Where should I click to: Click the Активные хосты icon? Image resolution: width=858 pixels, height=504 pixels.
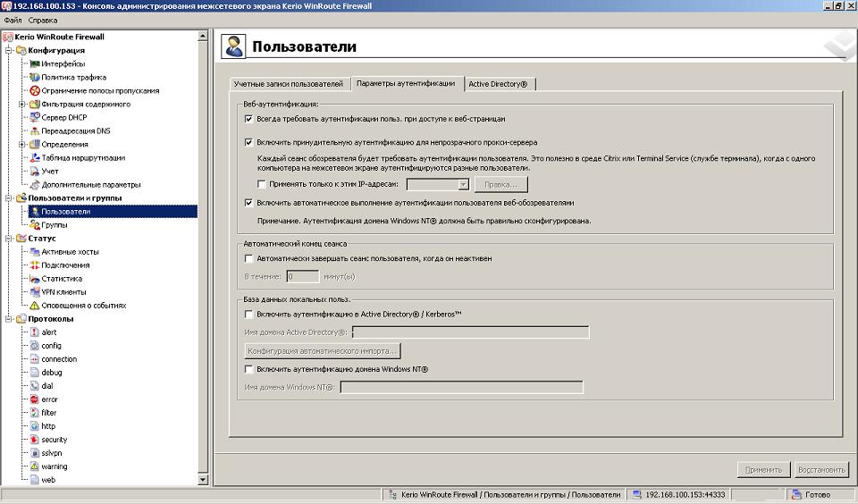pos(35,252)
